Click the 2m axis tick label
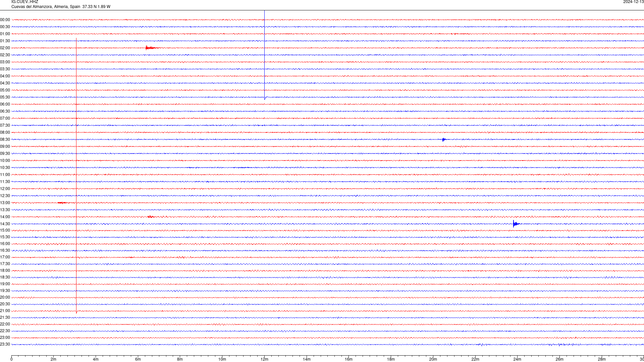This screenshot has height=362, width=644. [x=54, y=359]
